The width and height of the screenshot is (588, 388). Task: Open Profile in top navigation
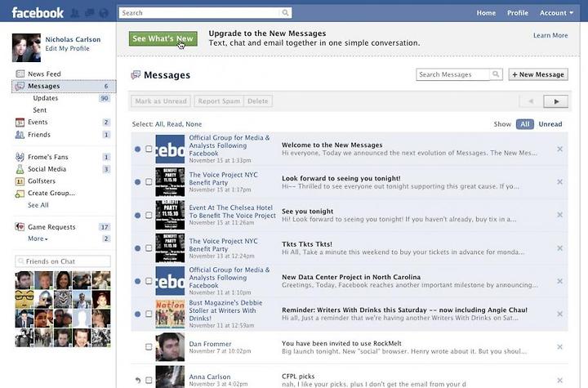(x=518, y=13)
